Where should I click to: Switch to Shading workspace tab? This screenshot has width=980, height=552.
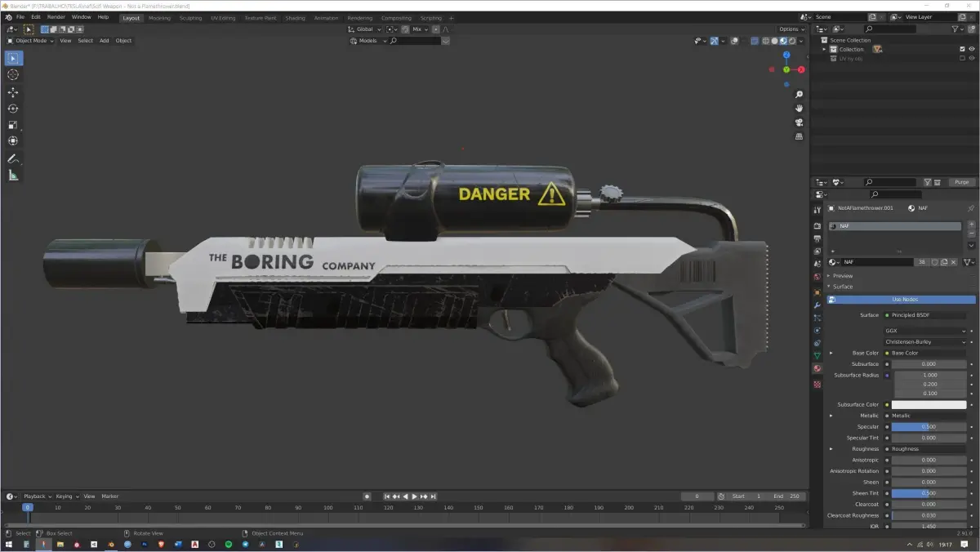pyautogui.click(x=295, y=17)
